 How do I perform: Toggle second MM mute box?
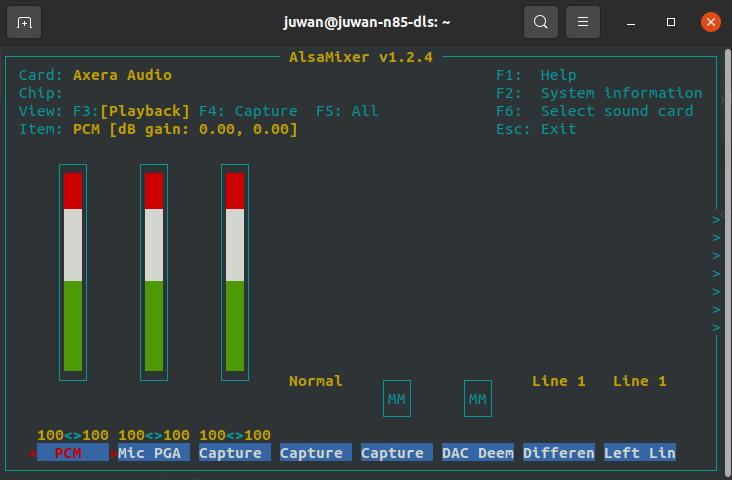pyautogui.click(x=478, y=399)
